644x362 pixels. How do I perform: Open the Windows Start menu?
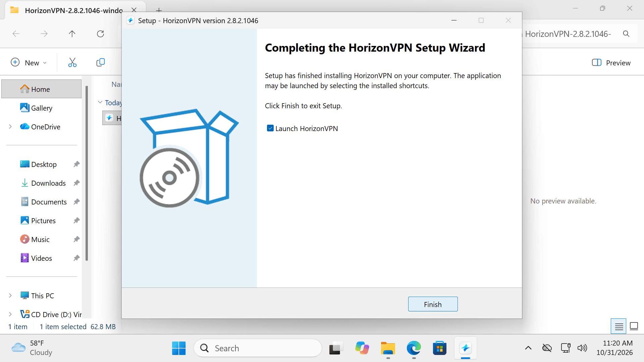coord(179,348)
